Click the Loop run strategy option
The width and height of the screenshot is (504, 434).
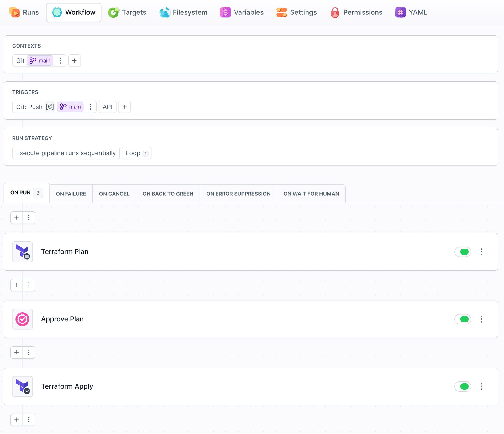pyautogui.click(x=136, y=153)
